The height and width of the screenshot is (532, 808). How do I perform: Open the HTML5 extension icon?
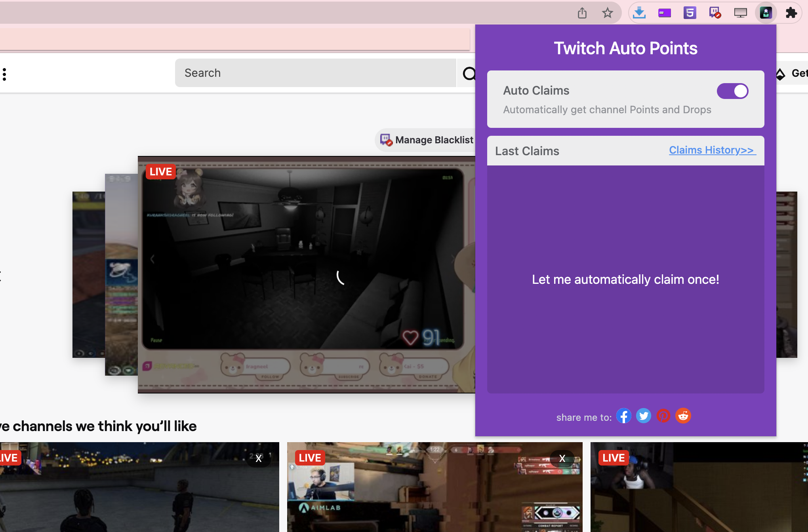(690, 13)
